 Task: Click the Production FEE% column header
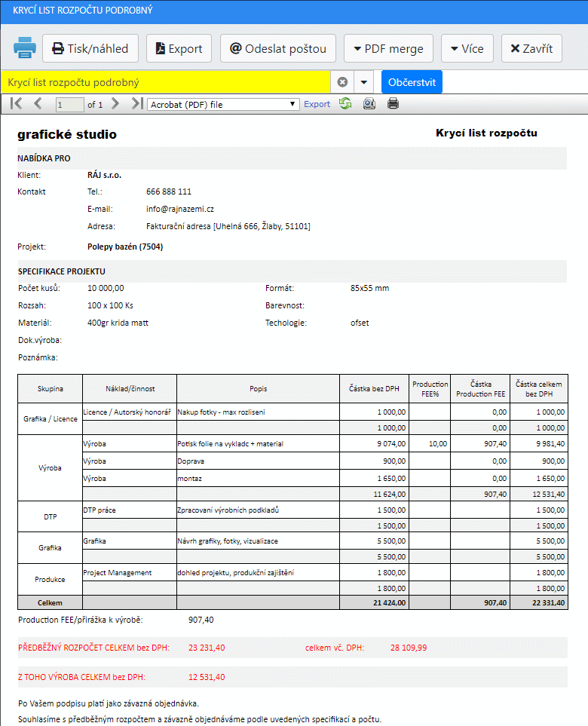430,389
